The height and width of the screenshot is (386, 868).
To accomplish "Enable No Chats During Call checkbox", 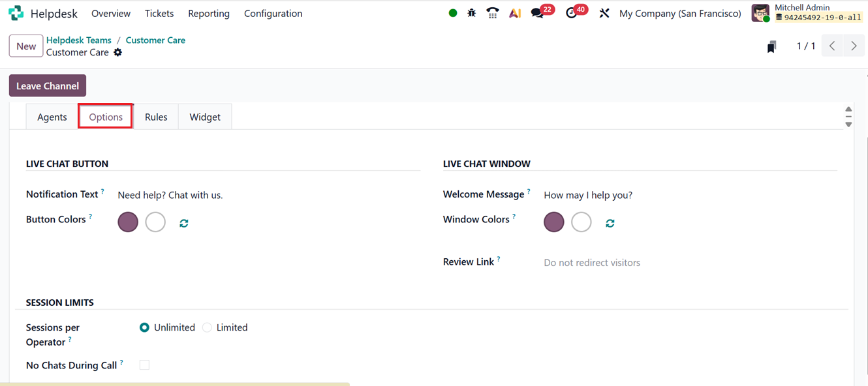I will (144, 365).
